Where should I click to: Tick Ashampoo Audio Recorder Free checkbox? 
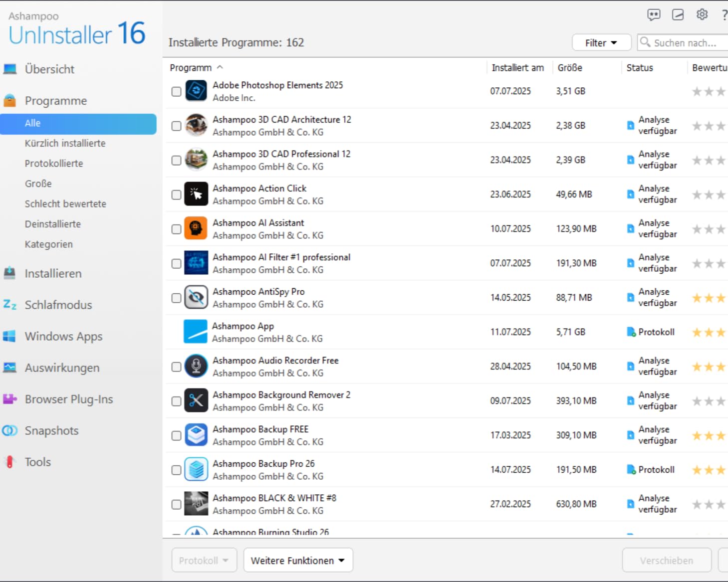pos(176,367)
